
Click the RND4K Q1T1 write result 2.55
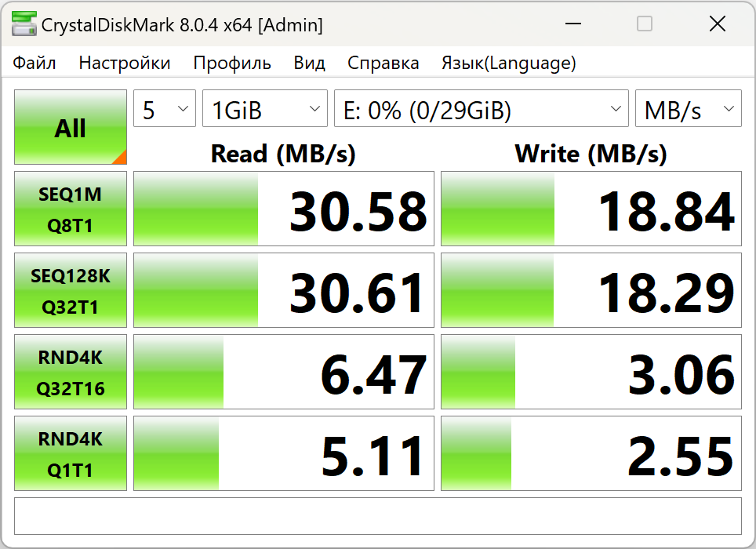(591, 453)
